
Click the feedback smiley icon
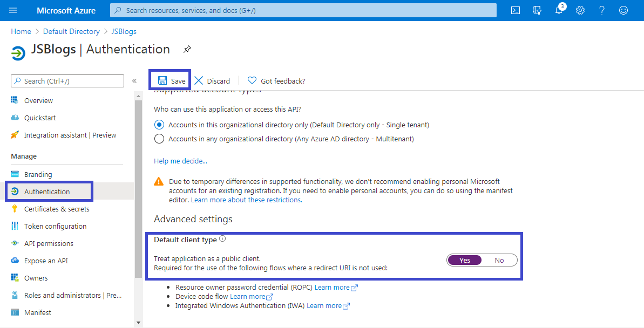point(623,10)
